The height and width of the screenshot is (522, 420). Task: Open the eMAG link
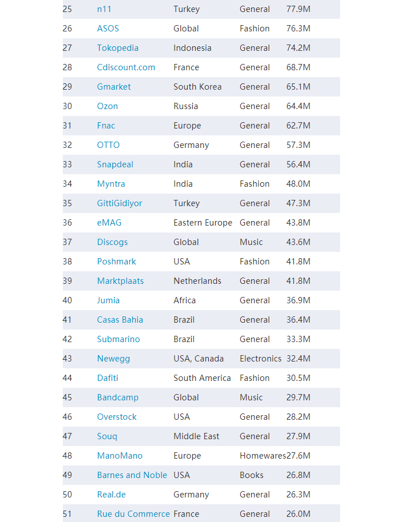point(109,223)
